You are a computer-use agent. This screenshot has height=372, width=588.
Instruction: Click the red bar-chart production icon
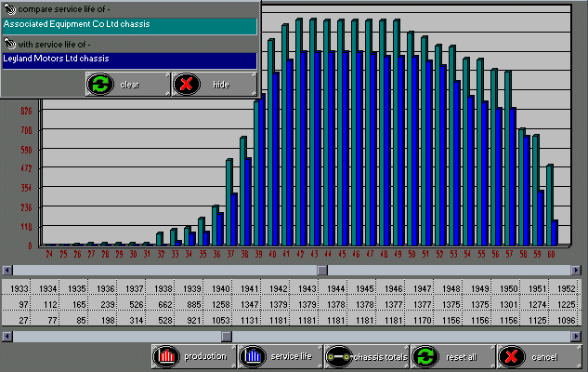point(165,356)
